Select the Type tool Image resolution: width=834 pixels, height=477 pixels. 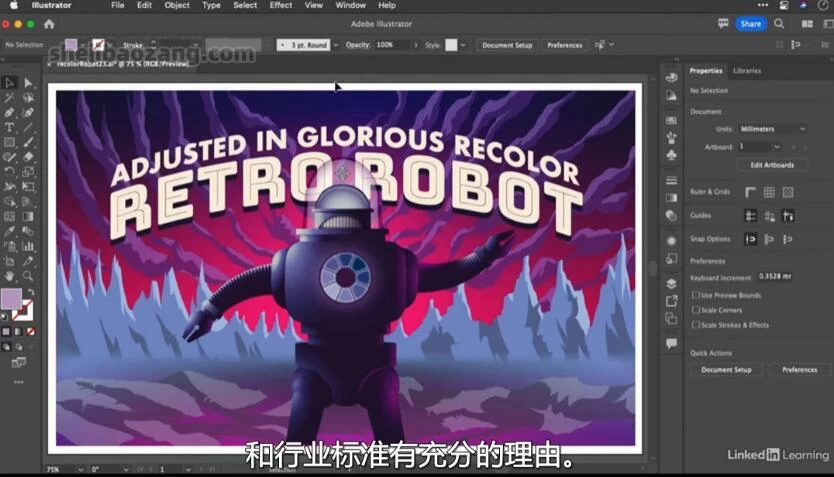click(9, 127)
